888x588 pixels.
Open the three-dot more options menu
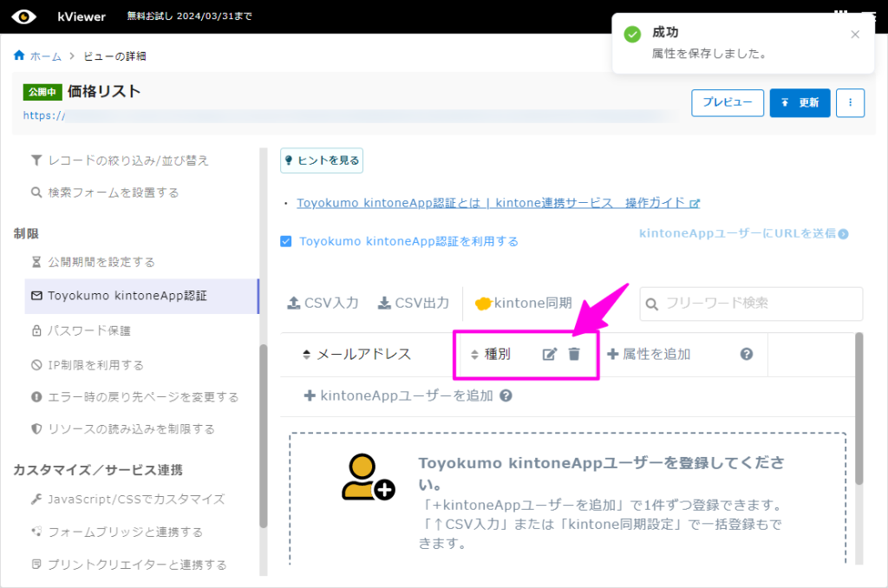(850, 102)
